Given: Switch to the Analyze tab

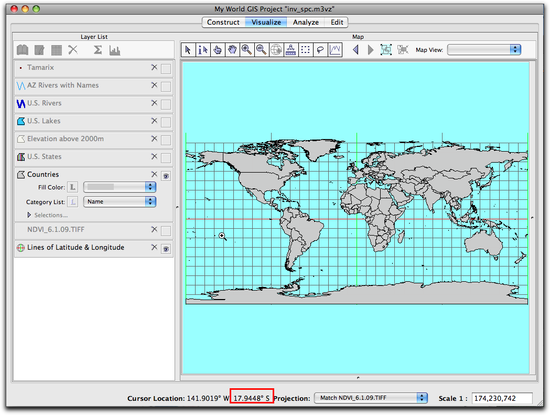Looking at the screenshot, I should point(306,22).
